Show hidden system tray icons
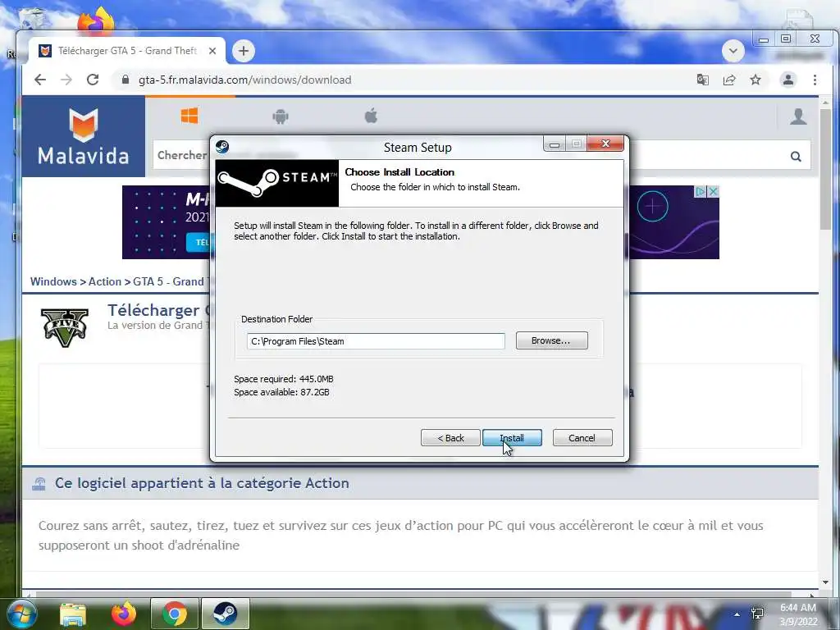Image resolution: width=840 pixels, height=630 pixels. tap(737, 614)
